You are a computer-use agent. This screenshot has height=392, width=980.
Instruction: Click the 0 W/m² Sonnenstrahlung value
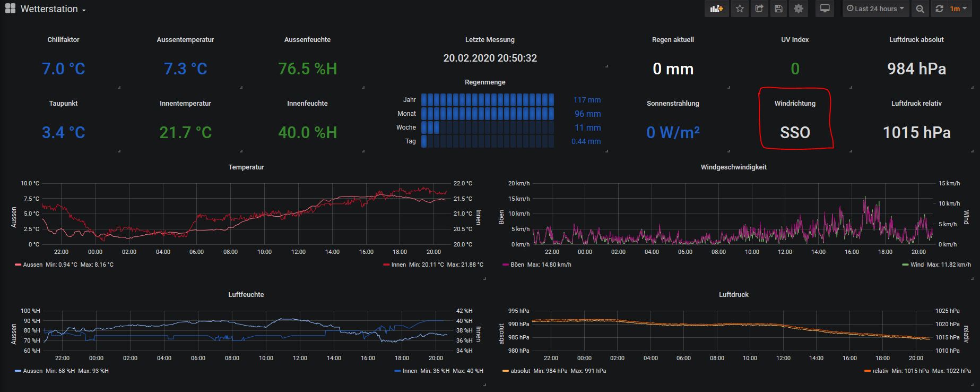[673, 132]
